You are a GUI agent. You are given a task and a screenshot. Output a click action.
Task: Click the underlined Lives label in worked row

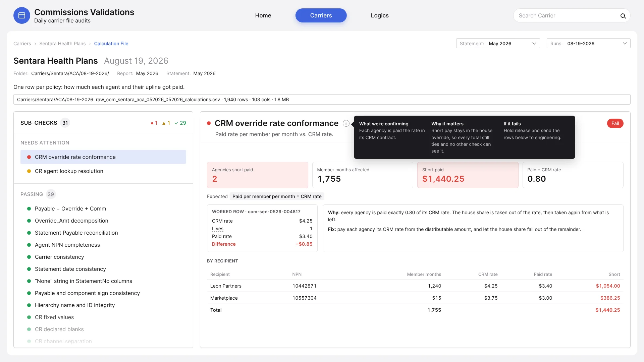click(217, 229)
